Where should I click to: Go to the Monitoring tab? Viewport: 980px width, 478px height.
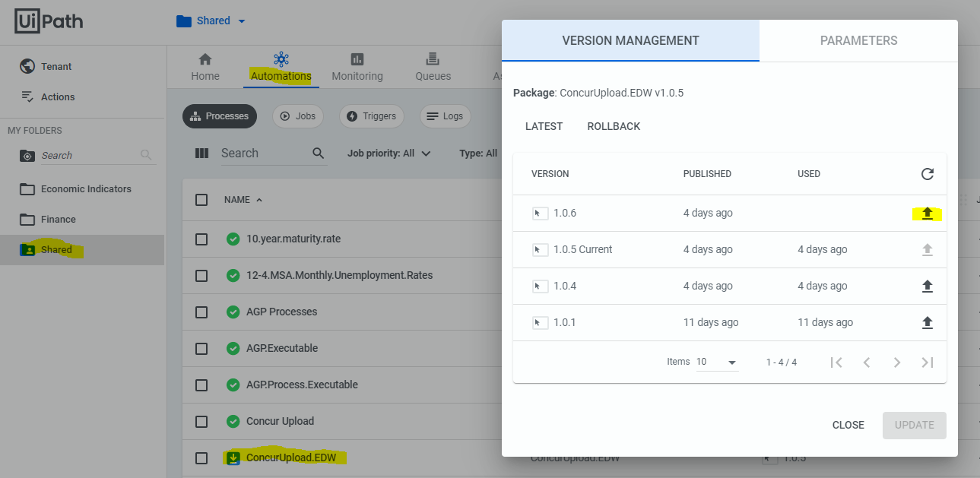(357, 67)
